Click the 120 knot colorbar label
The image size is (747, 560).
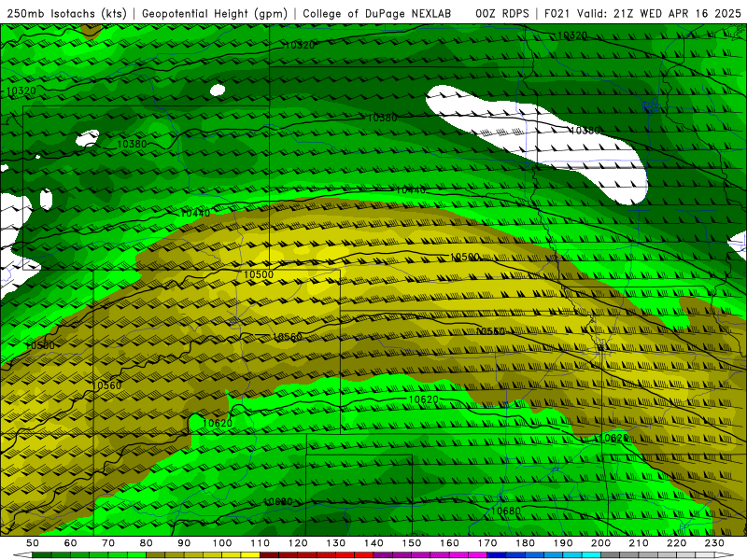click(x=298, y=543)
